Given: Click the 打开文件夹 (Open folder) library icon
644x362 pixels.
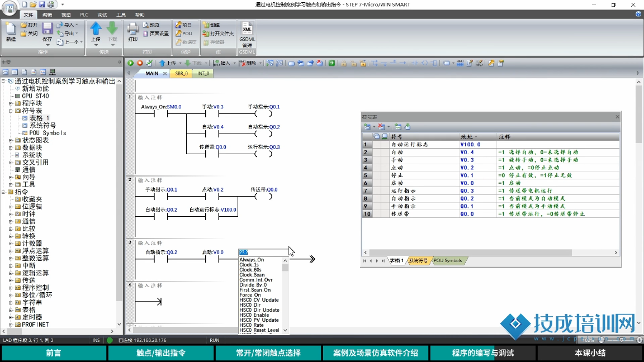Looking at the screenshot, I should click(206, 34).
